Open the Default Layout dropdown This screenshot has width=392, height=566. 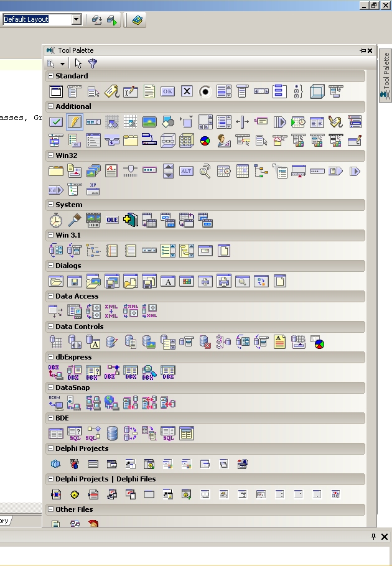pyautogui.click(x=76, y=19)
